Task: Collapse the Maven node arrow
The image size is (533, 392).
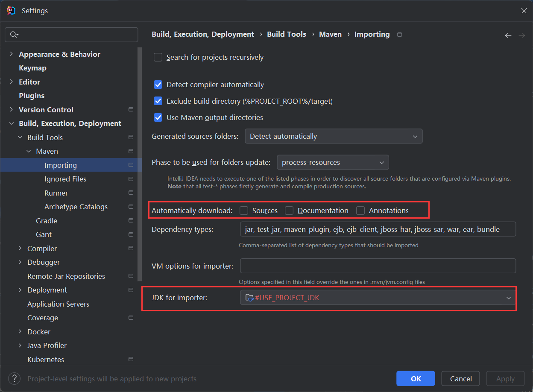Action: 29,151
